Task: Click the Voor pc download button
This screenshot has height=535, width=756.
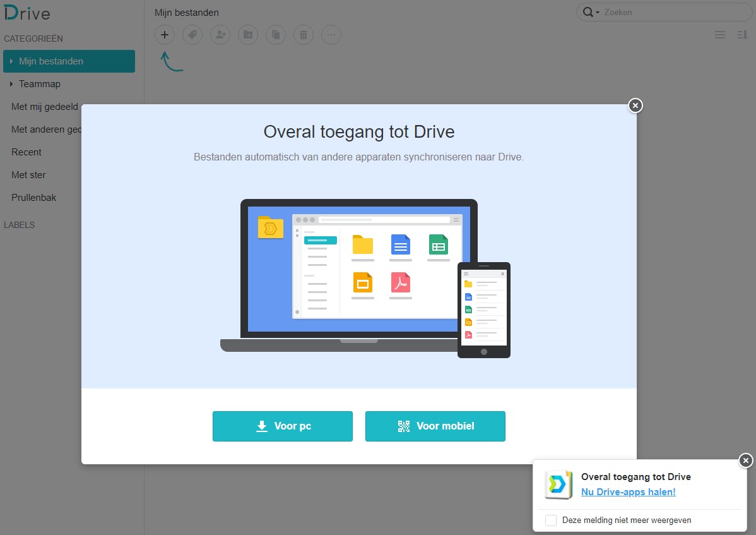Action: pos(283,426)
